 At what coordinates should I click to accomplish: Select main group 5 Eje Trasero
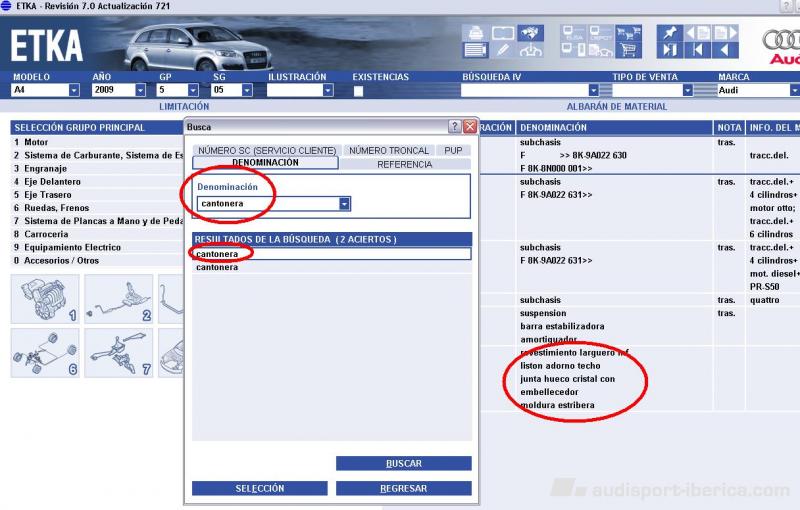pos(97,195)
